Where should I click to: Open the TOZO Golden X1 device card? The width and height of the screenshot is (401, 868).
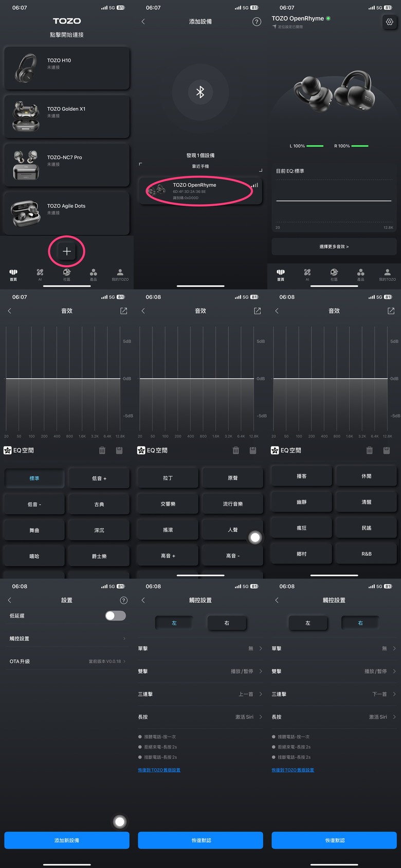(67, 117)
